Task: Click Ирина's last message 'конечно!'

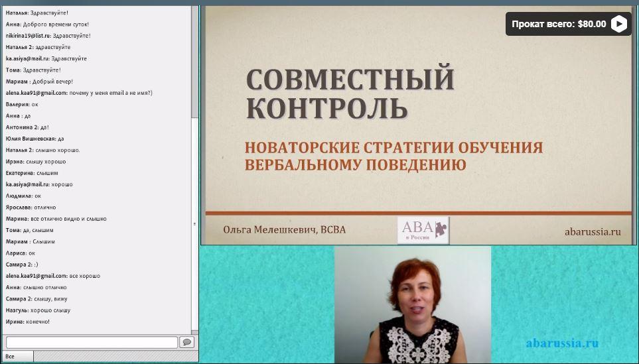Action: pyautogui.click(x=27, y=322)
